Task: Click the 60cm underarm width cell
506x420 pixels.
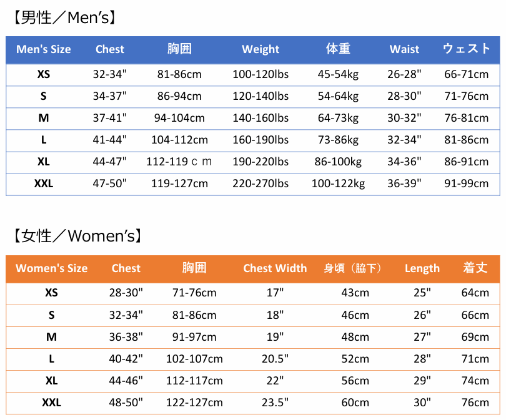Action: 355,403
